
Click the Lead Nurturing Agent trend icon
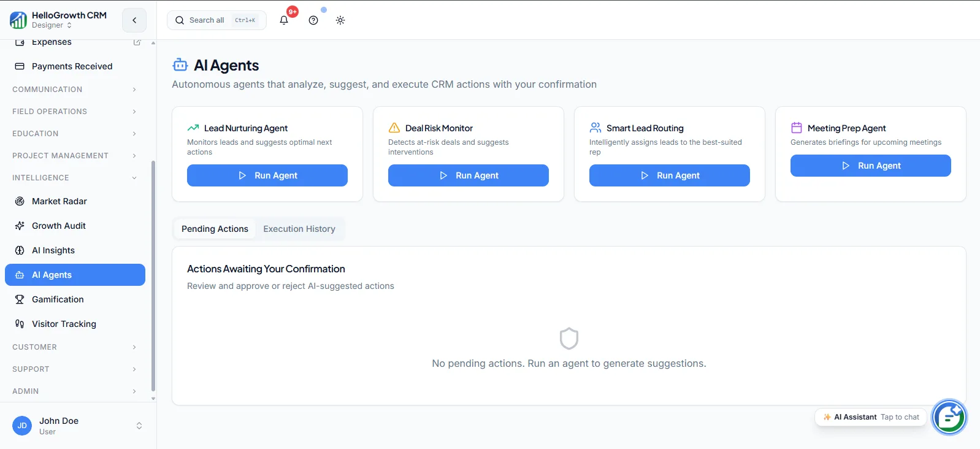pyautogui.click(x=193, y=128)
